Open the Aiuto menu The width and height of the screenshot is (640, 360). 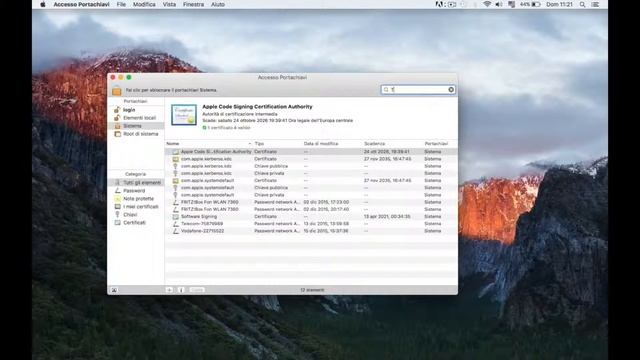click(x=218, y=4)
